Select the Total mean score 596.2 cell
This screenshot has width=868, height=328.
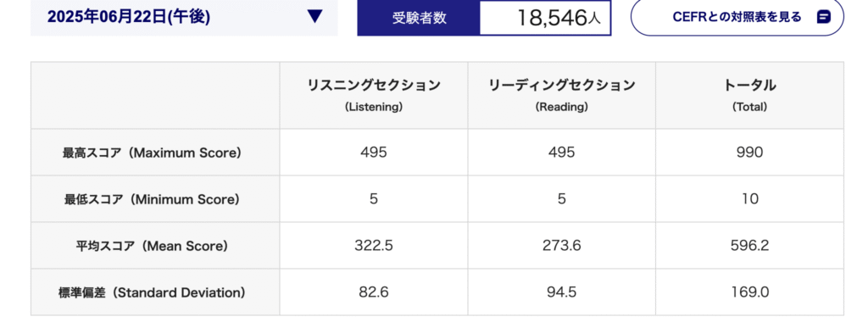(750, 245)
